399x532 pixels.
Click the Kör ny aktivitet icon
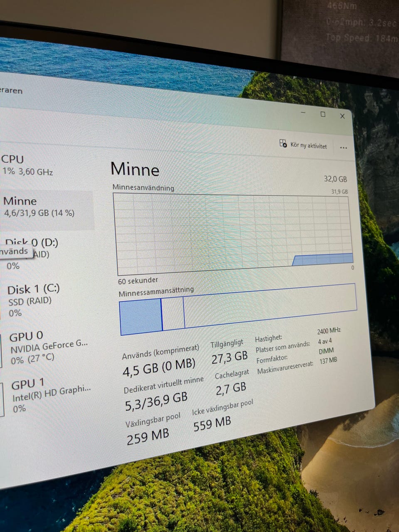pyautogui.click(x=283, y=144)
